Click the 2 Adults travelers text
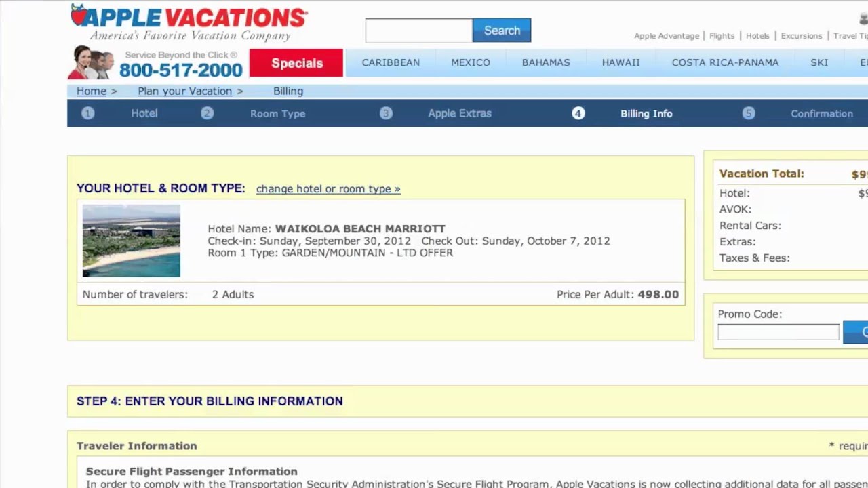This screenshot has height=488, width=868. click(x=233, y=294)
